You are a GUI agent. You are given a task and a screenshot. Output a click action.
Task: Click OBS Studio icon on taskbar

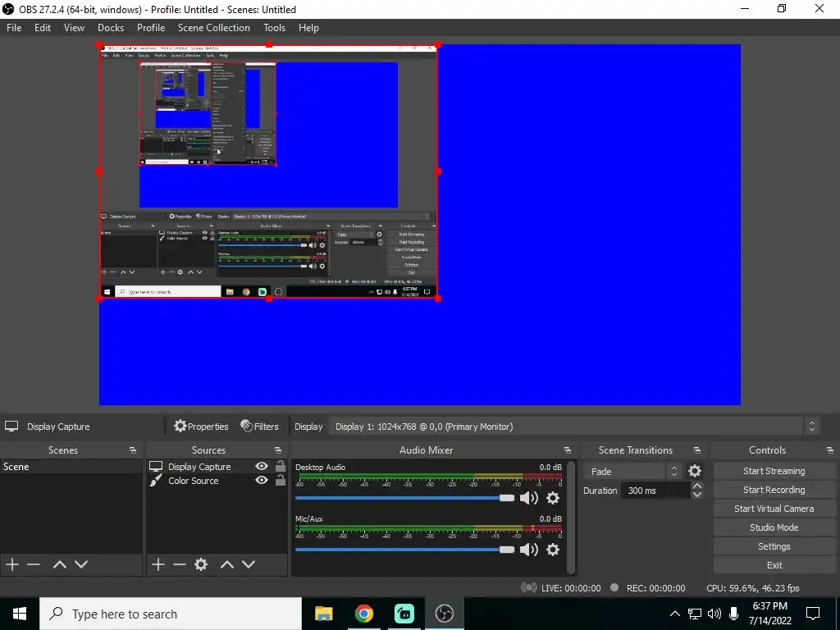(x=444, y=614)
